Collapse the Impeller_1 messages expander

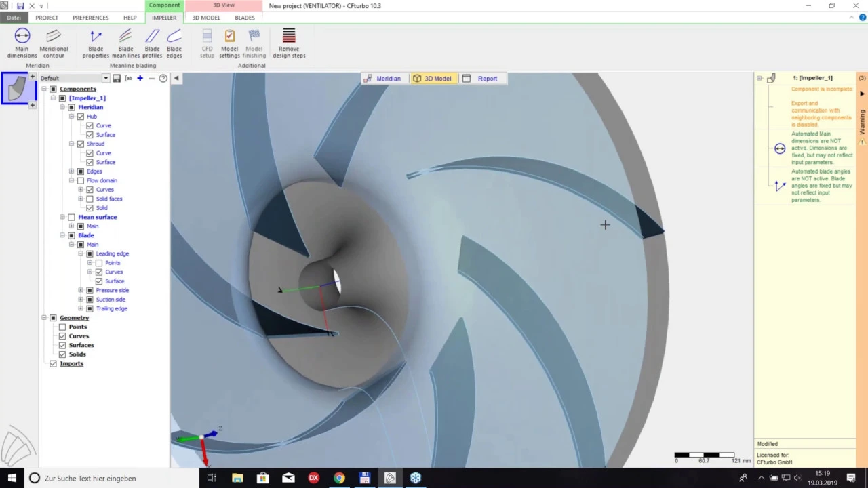pyautogui.click(x=759, y=78)
